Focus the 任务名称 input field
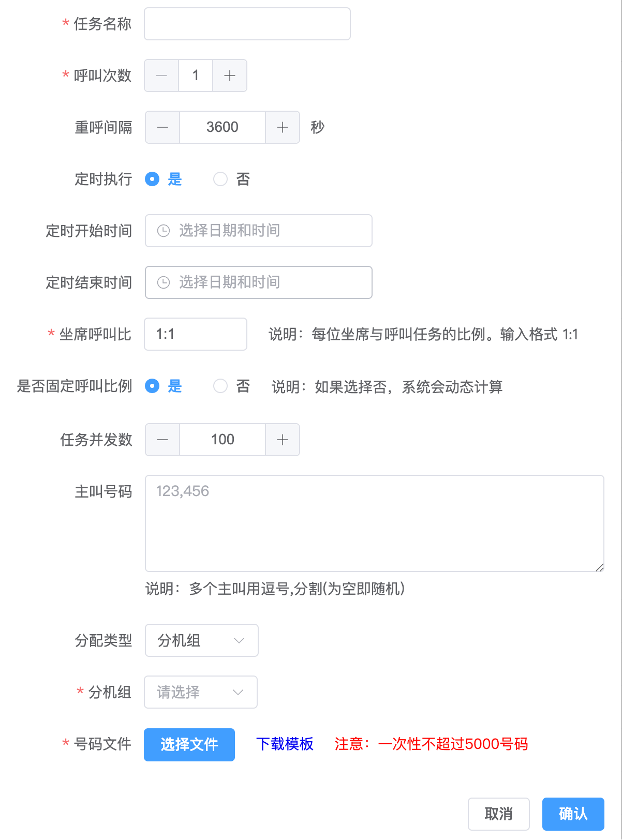 pos(247,24)
